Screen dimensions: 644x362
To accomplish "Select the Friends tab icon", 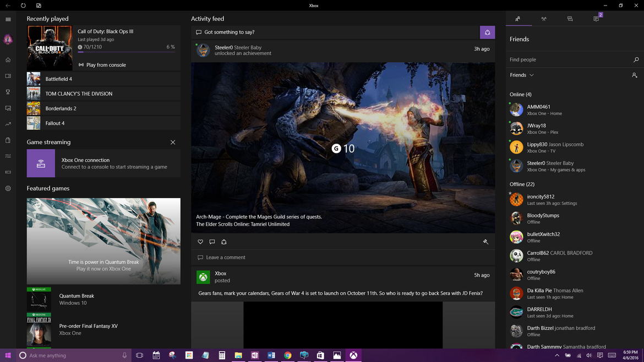I will coord(518,18).
